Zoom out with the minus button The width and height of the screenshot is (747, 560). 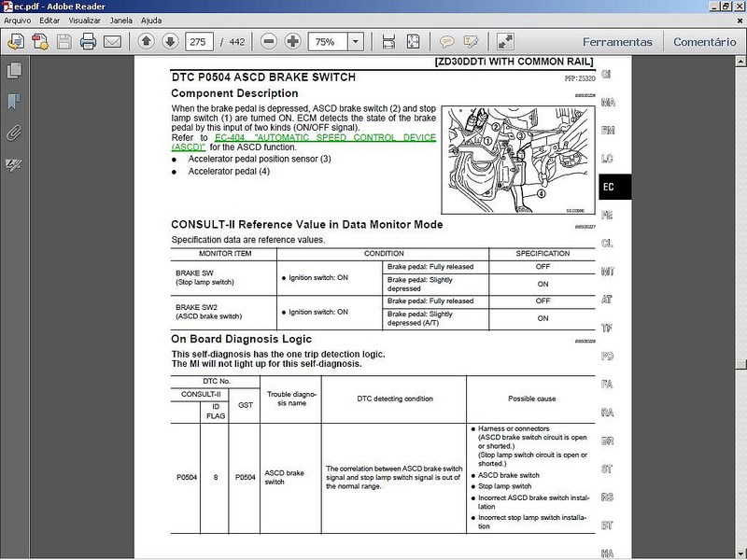tap(269, 41)
